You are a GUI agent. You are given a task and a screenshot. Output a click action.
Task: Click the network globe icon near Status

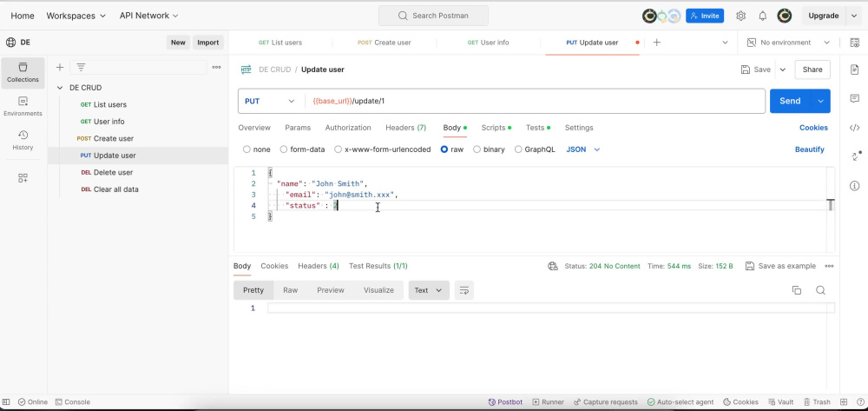pos(552,267)
